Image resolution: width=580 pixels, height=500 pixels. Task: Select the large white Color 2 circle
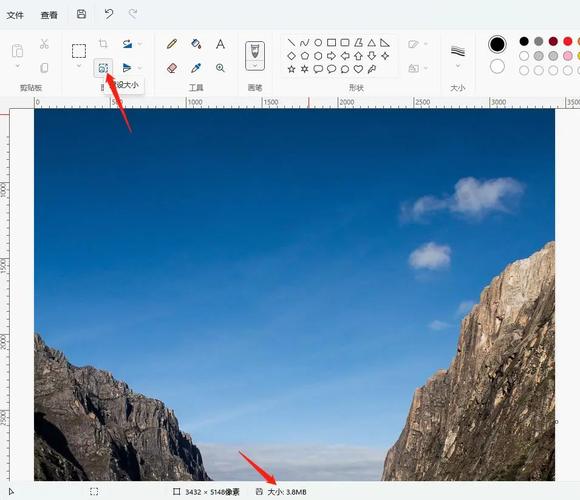[x=497, y=67]
